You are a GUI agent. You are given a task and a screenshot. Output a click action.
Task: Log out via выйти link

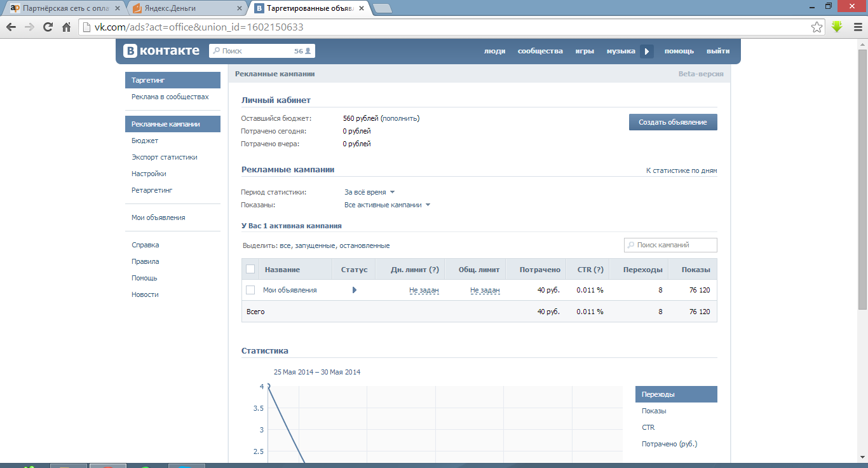(718, 52)
